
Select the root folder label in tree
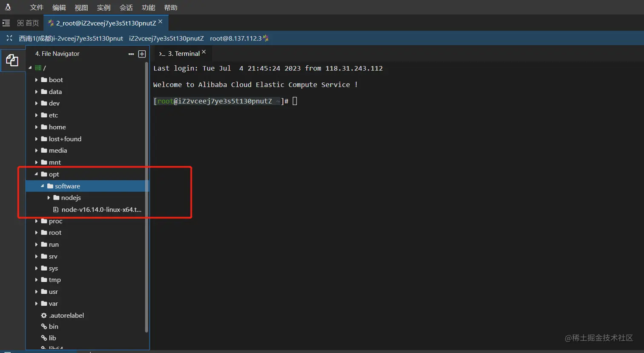click(55, 233)
